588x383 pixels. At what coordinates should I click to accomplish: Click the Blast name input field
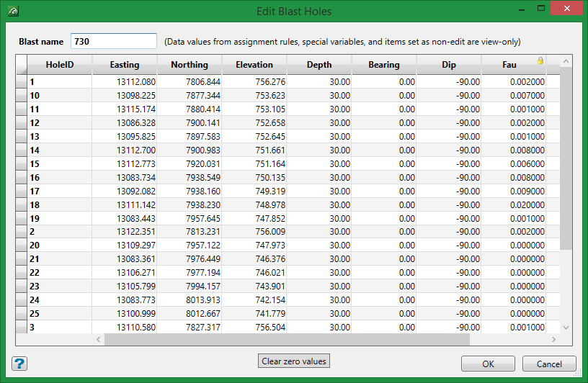(x=114, y=42)
